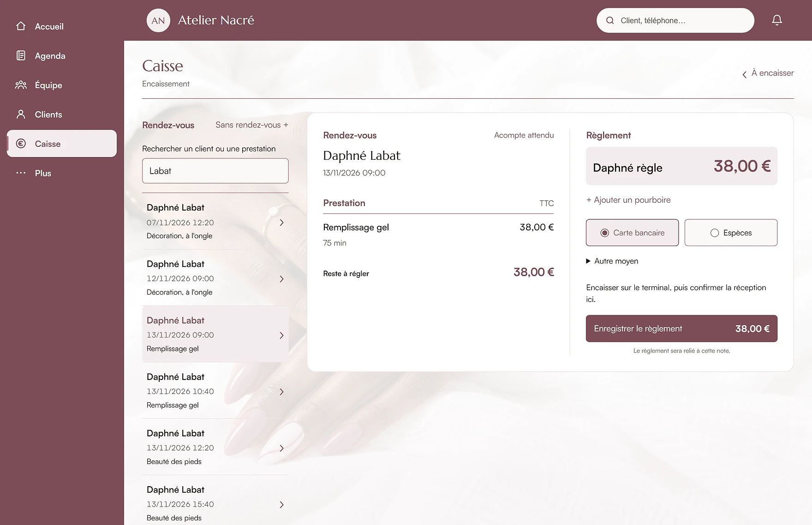Image resolution: width=812 pixels, height=525 pixels.
Task: Open chevron for 13/11/2026 15:40 appointment
Action: 281,505
